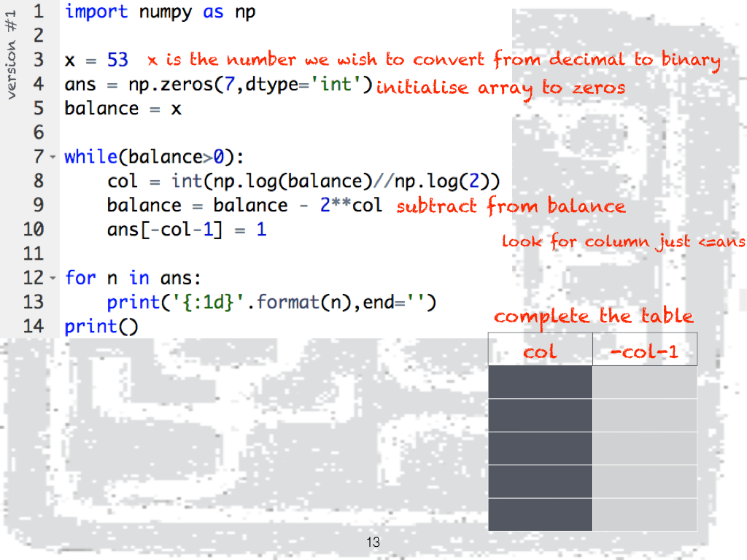747x560 pixels.
Task: Select line number 14 in the gutter
Action: pos(33,326)
